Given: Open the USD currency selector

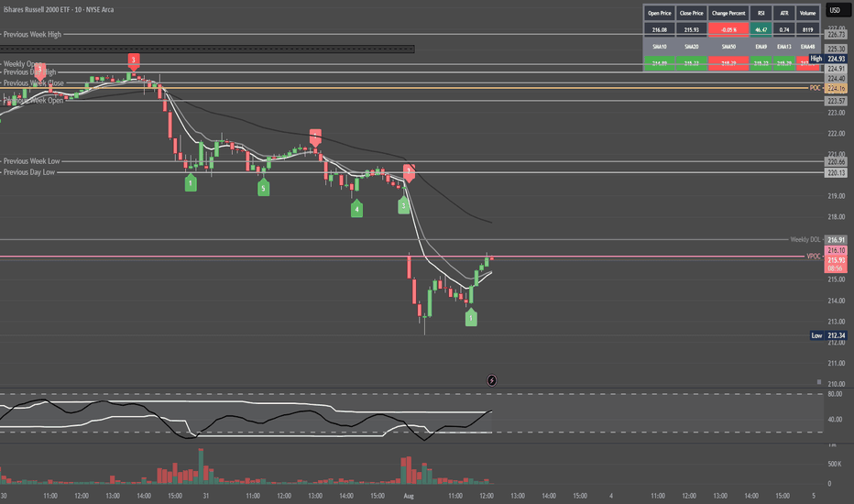Looking at the screenshot, I should 838,10.
